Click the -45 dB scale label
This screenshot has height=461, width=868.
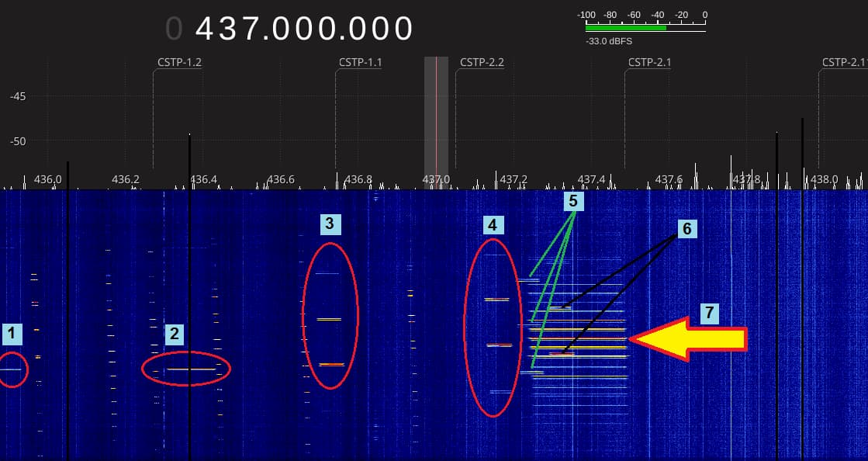click(x=18, y=97)
